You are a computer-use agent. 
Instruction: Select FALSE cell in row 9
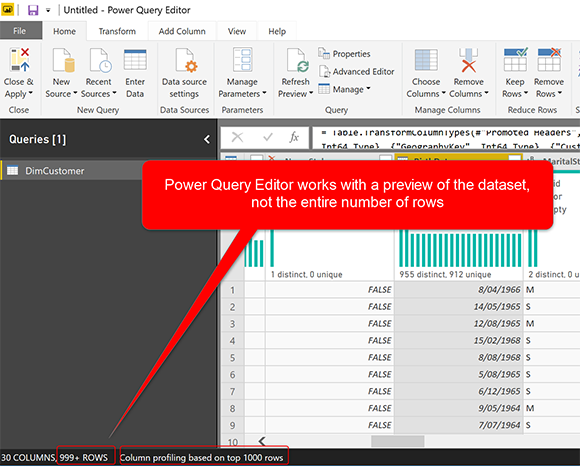pos(329,425)
